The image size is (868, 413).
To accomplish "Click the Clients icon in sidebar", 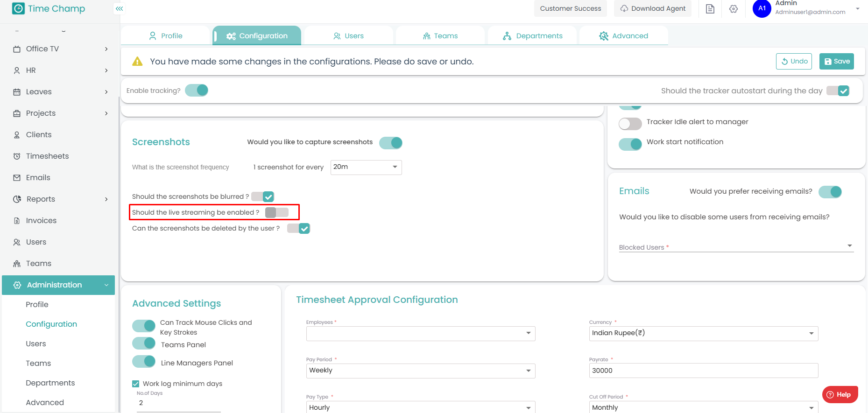I will click(x=17, y=135).
